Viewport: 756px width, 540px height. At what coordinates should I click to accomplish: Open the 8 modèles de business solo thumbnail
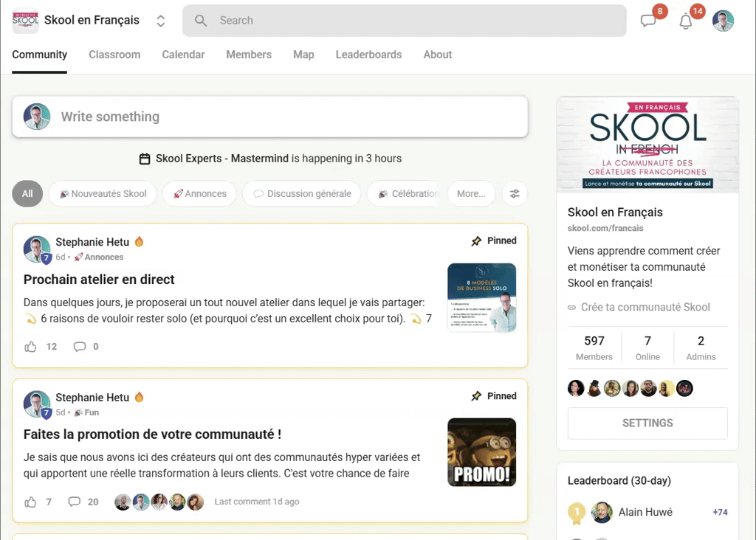(481, 297)
